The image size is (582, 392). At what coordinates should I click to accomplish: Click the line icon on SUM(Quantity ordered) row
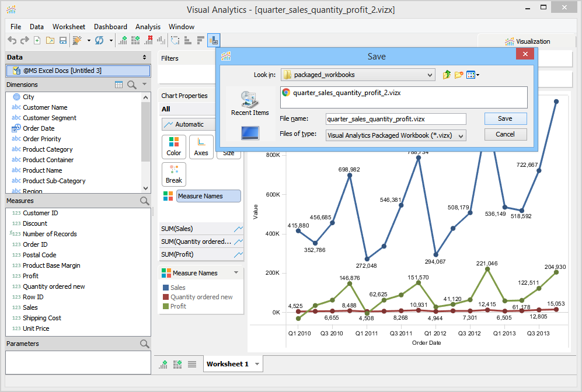238,242
